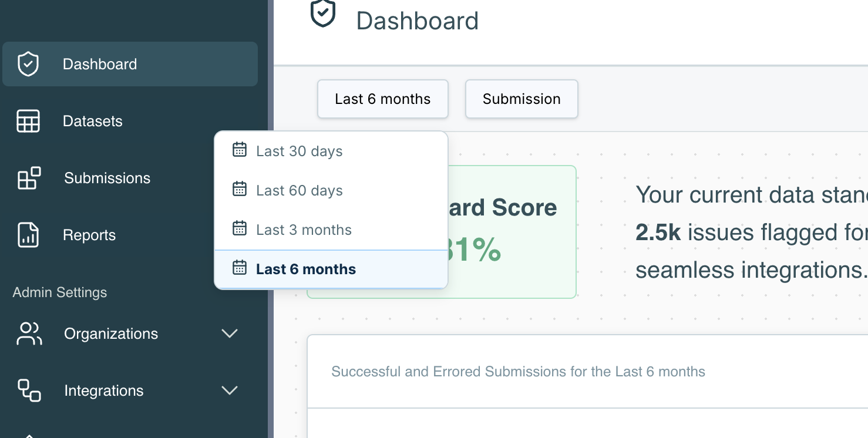The height and width of the screenshot is (438, 868).
Task: Expand the Integrations chevron arrow
Action: click(229, 390)
